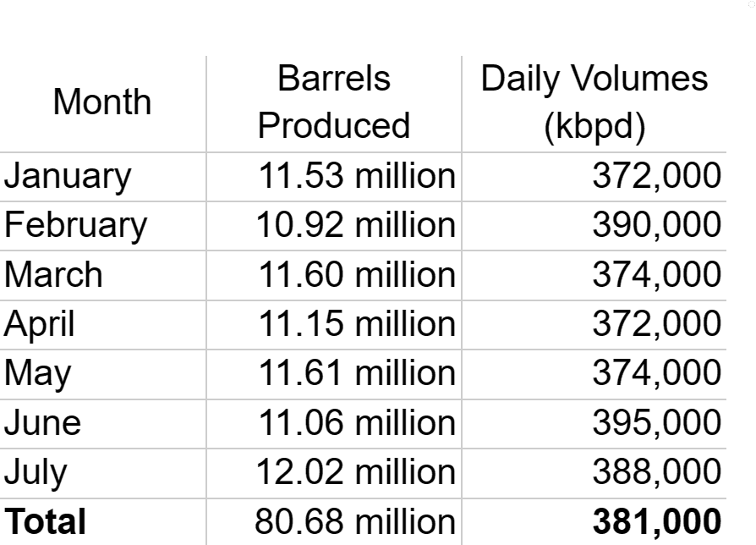Select the Daily Volumes (kbpd) header
756x545 pixels.
pyautogui.click(x=594, y=102)
